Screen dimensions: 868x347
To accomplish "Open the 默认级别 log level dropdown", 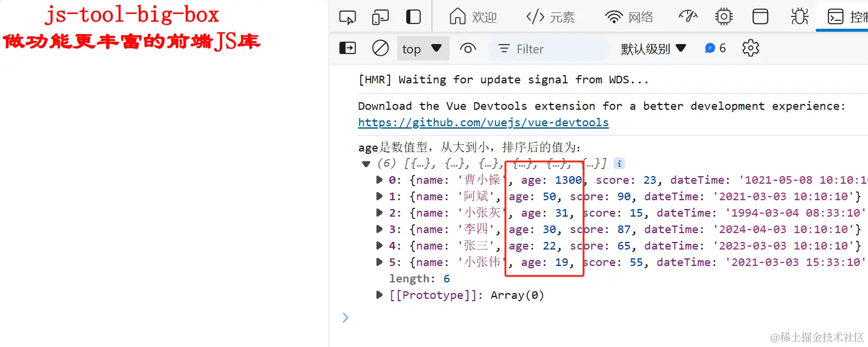I will (653, 49).
